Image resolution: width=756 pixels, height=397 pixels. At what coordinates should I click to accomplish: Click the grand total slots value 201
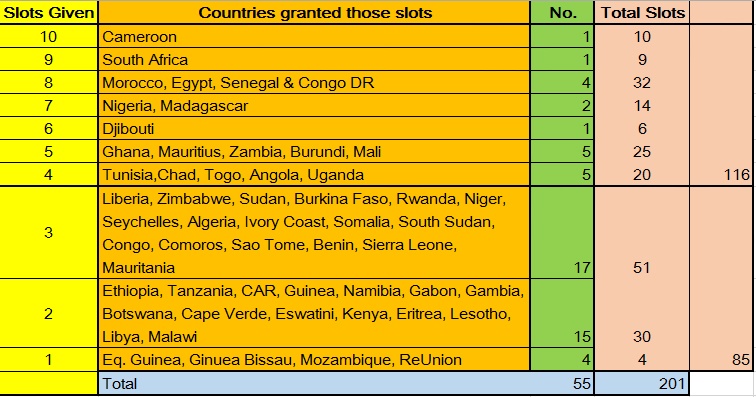point(642,383)
